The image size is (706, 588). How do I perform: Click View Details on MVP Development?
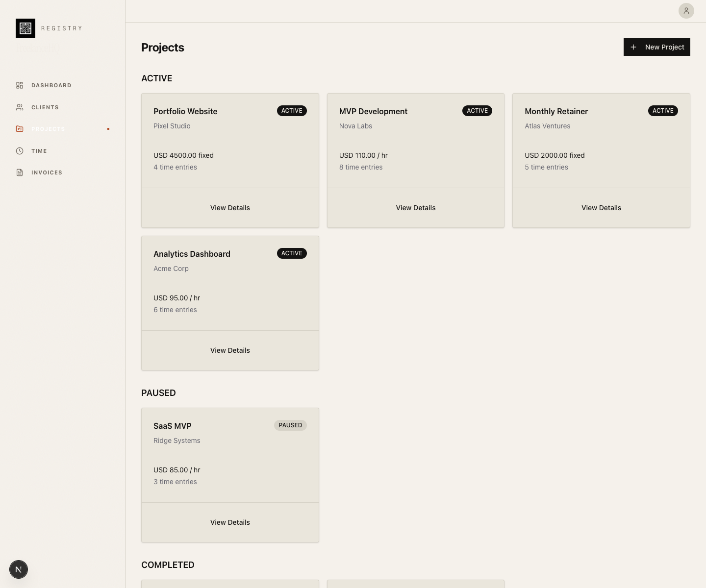(415, 208)
